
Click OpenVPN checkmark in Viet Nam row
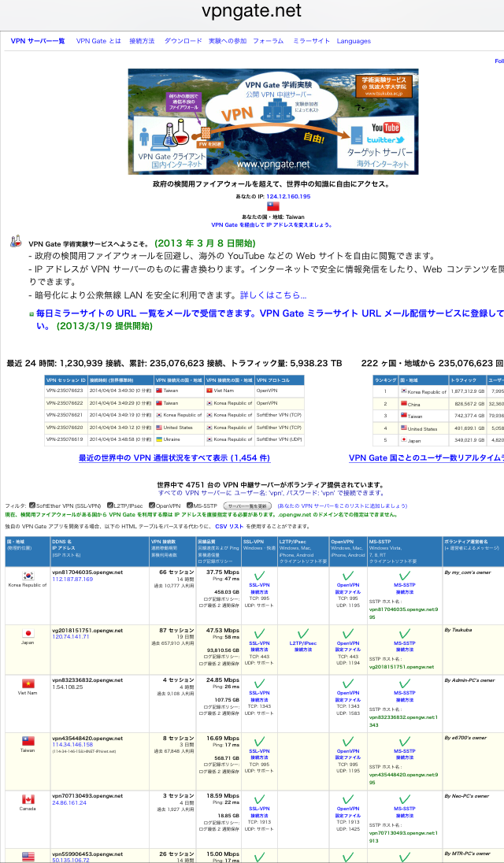click(x=348, y=685)
